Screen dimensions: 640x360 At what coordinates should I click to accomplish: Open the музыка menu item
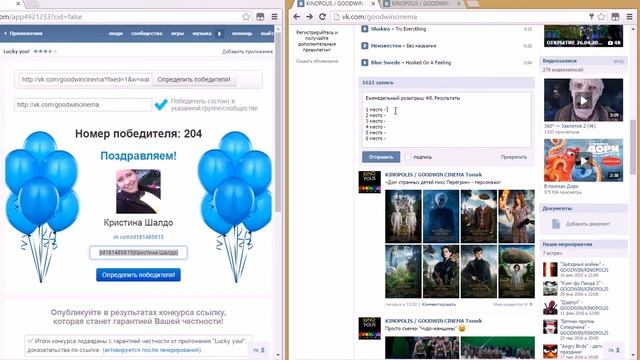(202, 33)
